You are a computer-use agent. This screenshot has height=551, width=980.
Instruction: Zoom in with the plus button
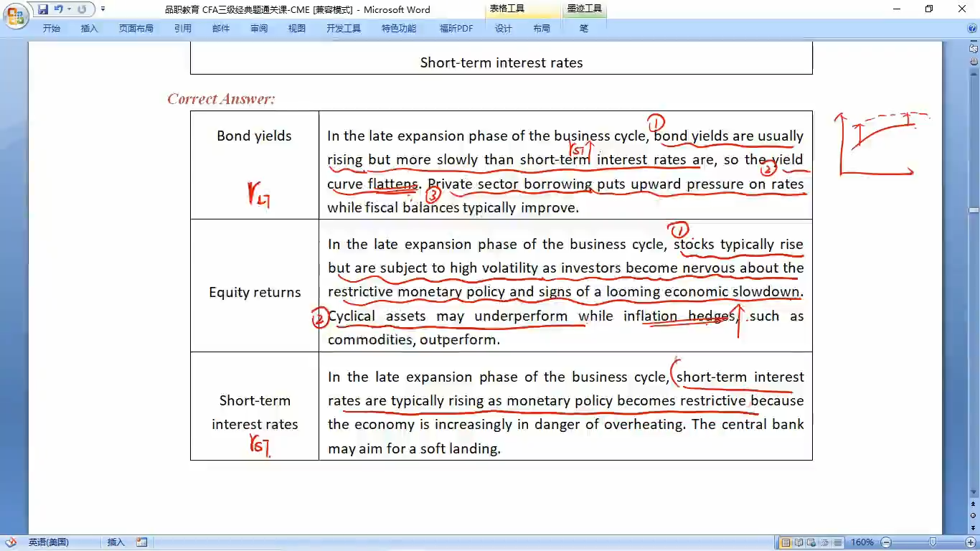pos(971,542)
